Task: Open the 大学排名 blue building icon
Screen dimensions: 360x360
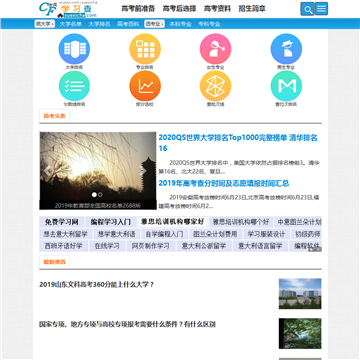Action: (x=74, y=49)
